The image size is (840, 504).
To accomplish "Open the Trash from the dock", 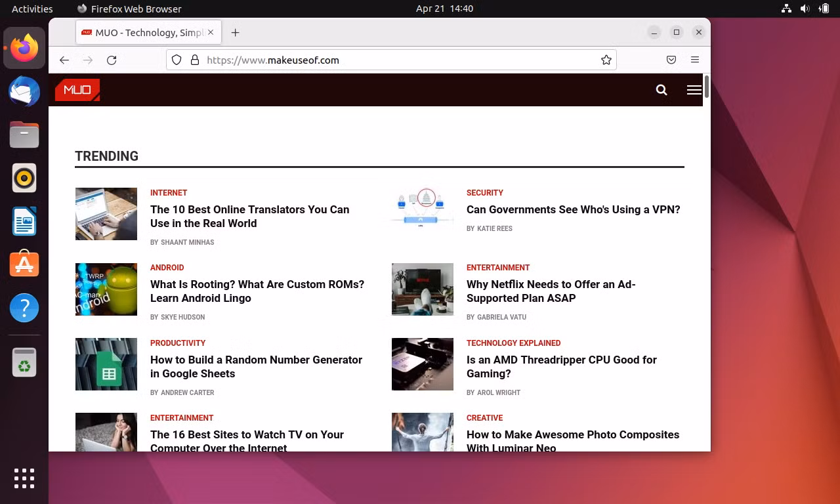I will pyautogui.click(x=24, y=362).
